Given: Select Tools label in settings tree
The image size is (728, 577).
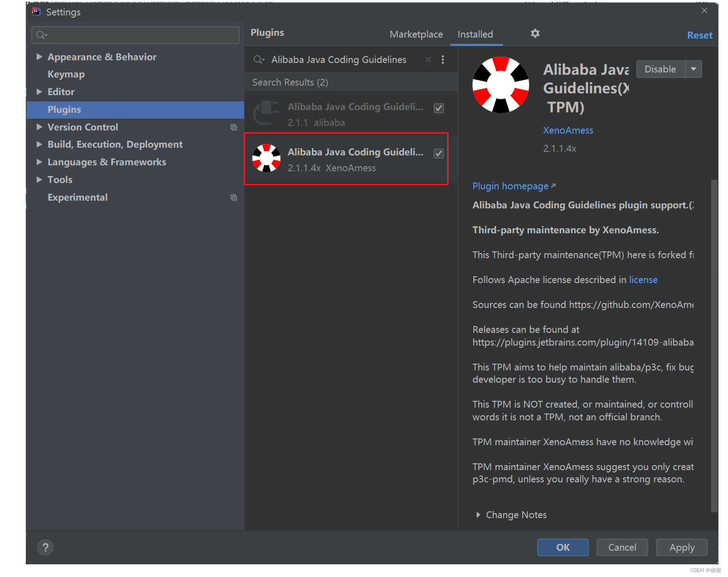Looking at the screenshot, I should [60, 180].
